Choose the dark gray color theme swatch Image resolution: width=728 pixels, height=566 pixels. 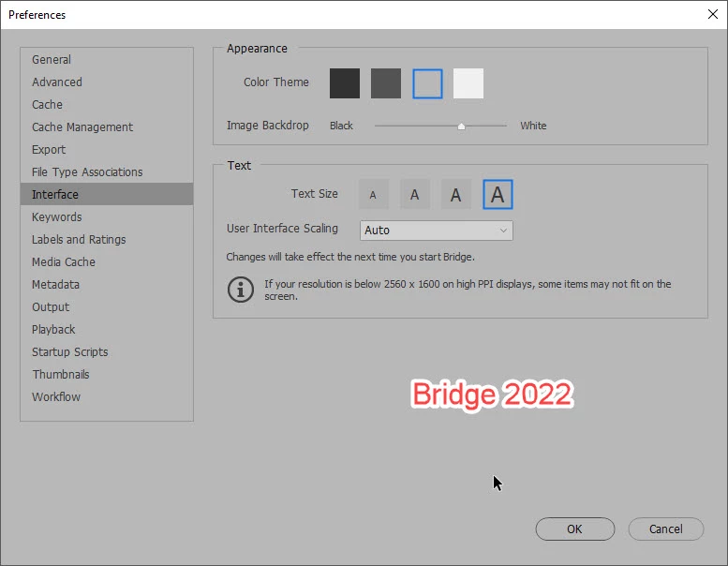click(386, 83)
